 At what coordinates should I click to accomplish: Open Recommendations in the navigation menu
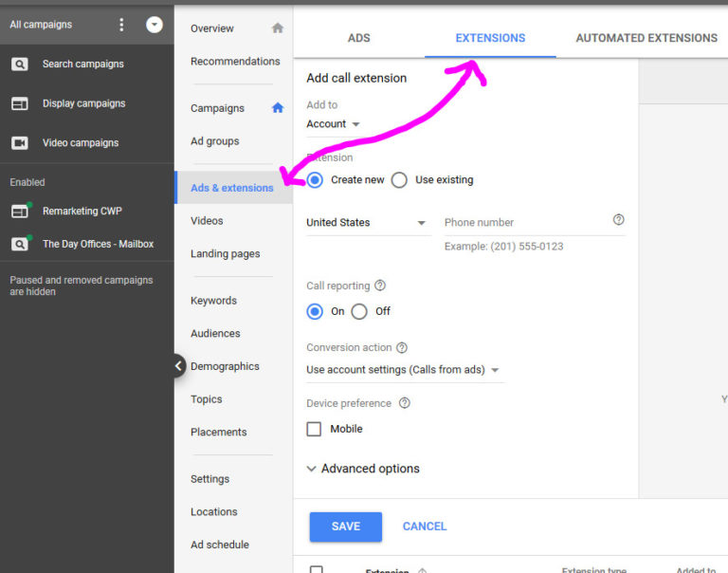[233, 62]
